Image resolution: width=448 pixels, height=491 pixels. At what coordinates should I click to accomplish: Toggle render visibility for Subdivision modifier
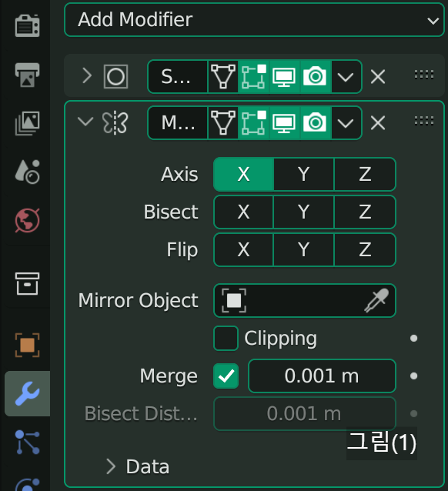(316, 76)
